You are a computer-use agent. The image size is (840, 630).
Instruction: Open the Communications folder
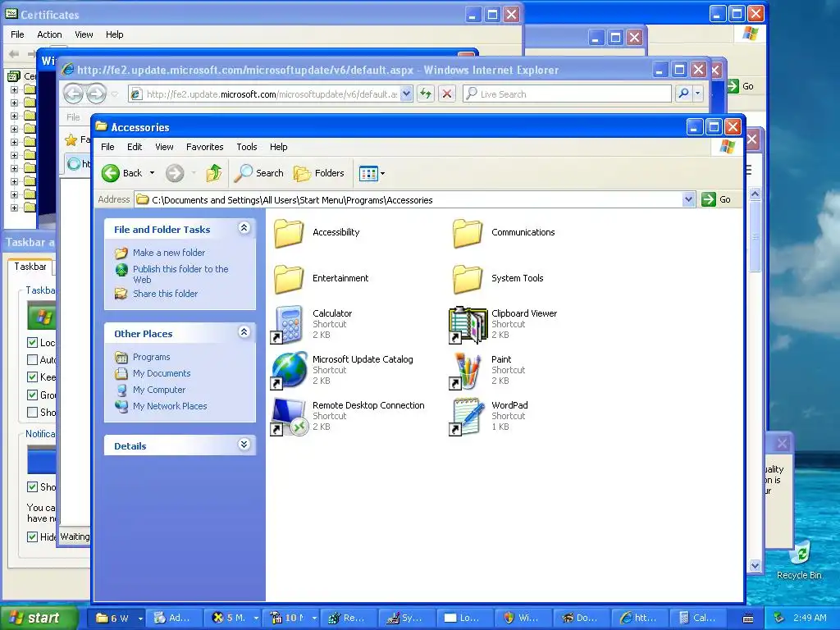468,233
